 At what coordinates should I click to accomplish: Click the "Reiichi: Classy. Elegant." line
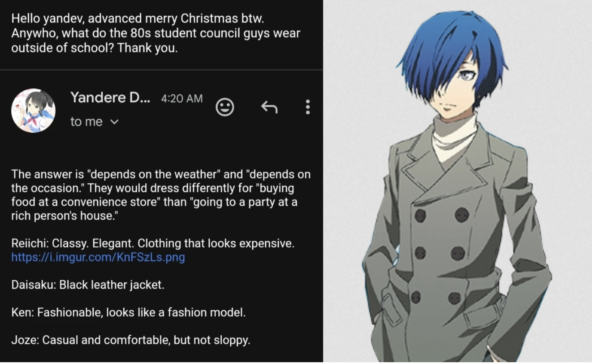[x=153, y=244]
